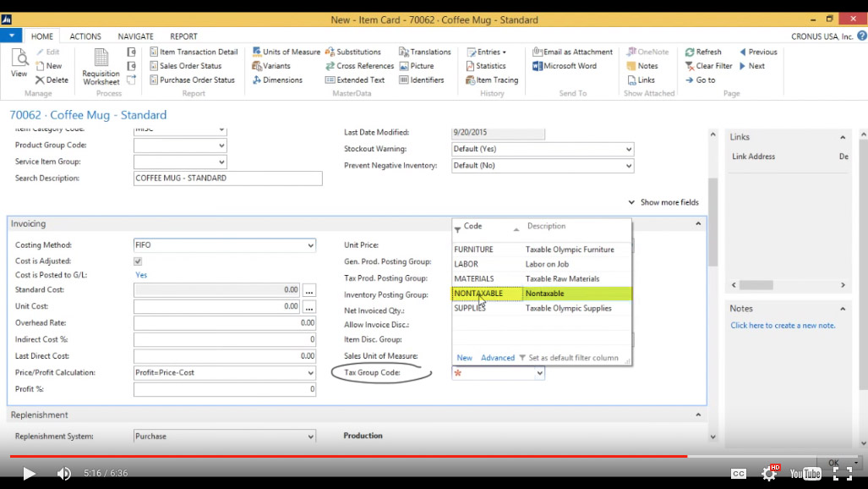868x489 pixels.
Task: Click Advanced link in lookup list
Action: (x=498, y=358)
